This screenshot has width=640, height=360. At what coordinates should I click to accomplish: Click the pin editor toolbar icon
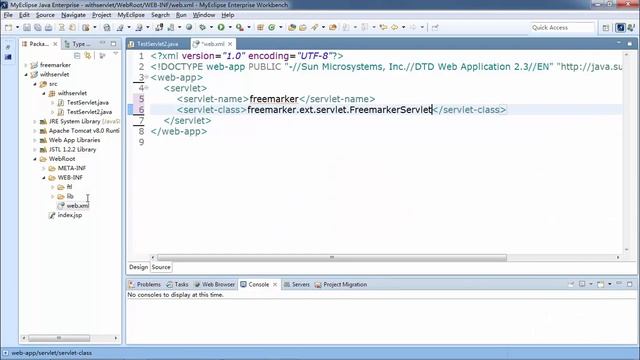point(435,27)
